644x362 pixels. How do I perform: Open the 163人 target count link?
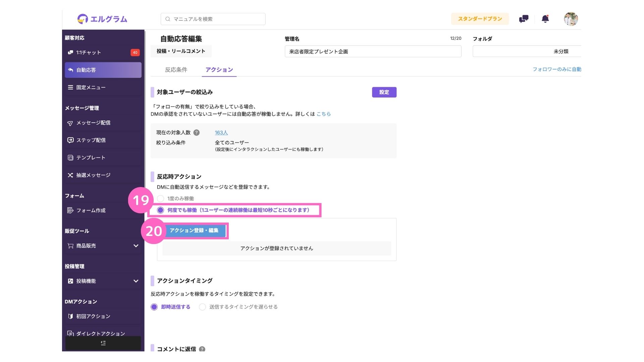(221, 132)
